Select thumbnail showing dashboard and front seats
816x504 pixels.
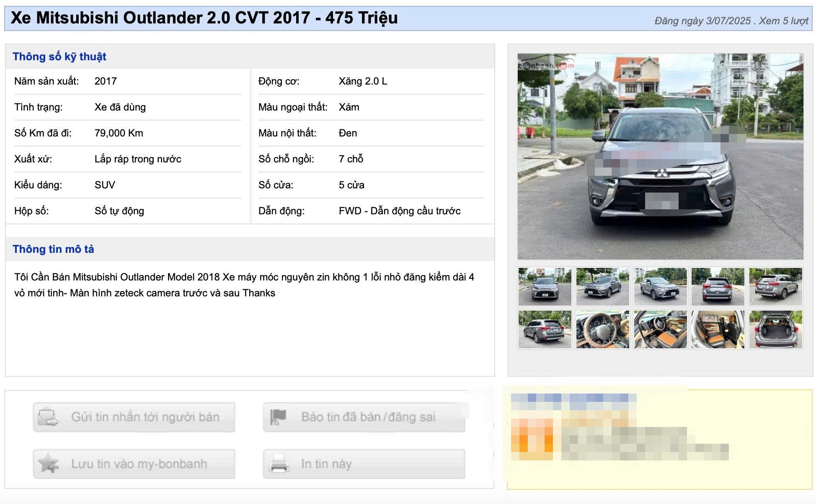click(660, 329)
